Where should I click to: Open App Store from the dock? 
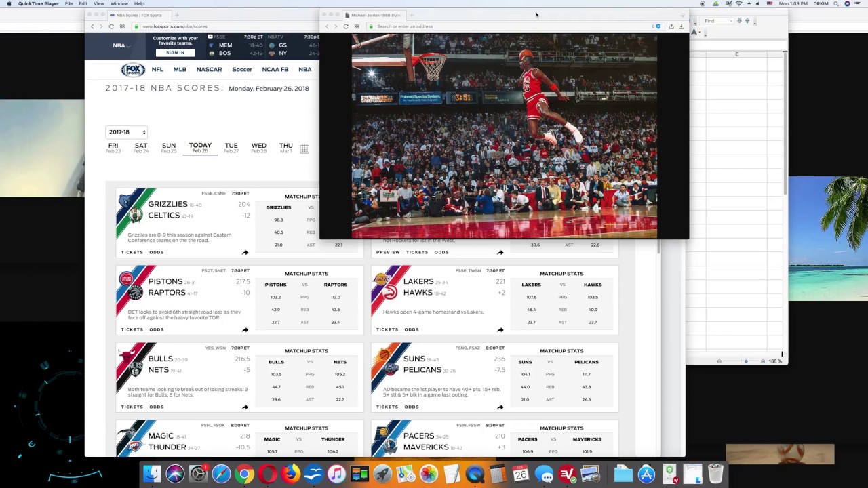646,474
